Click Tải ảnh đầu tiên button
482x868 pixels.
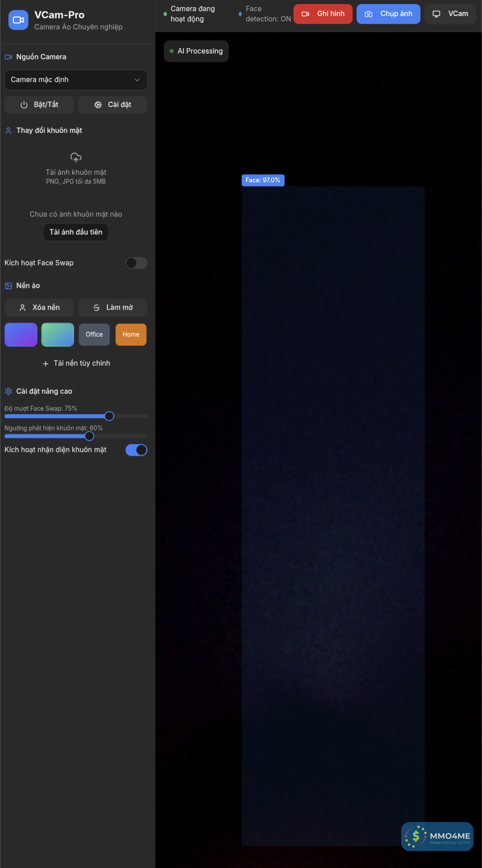click(76, 232)
